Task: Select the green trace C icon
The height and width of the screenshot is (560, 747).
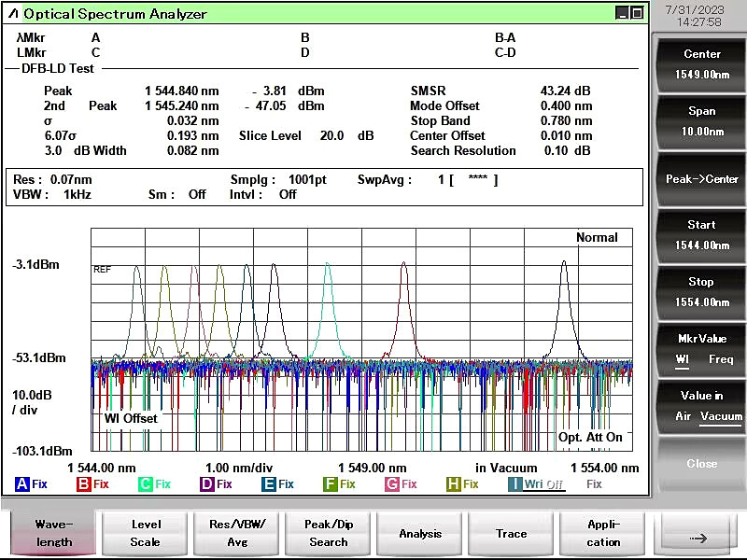Action: (146, 484)
